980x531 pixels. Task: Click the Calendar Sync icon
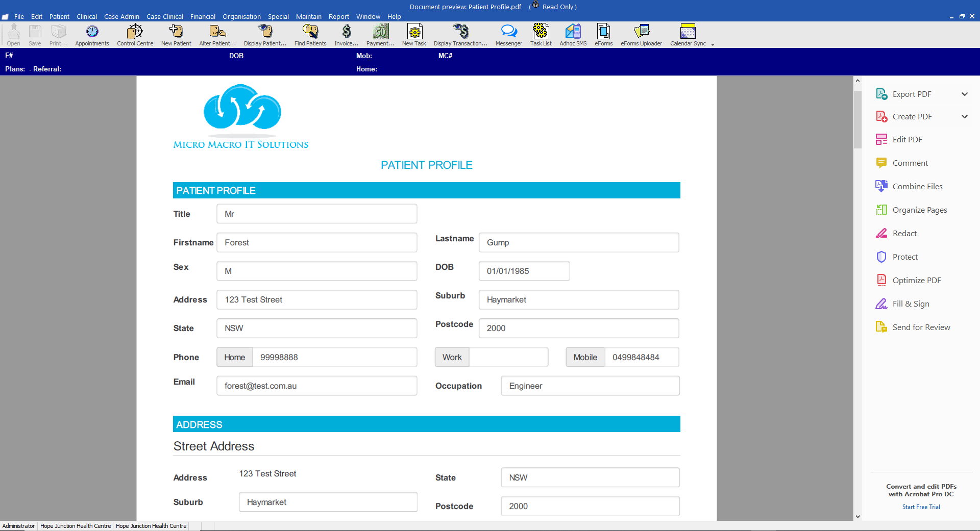tap(688, 35)
